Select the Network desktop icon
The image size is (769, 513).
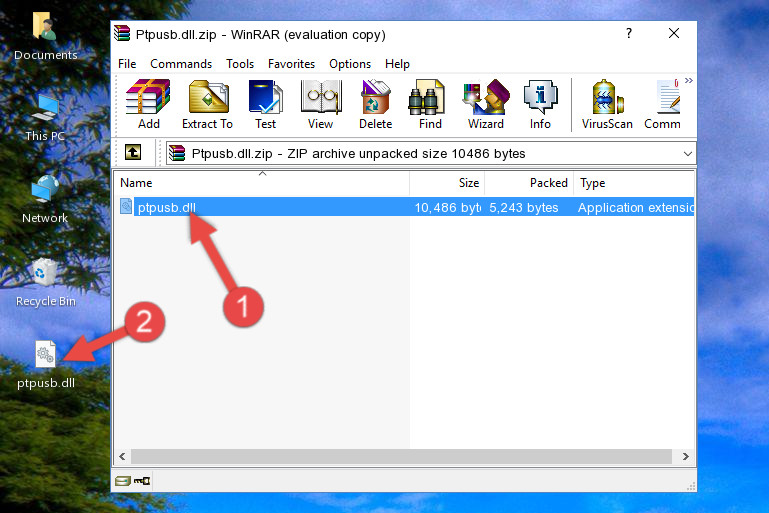45,199
